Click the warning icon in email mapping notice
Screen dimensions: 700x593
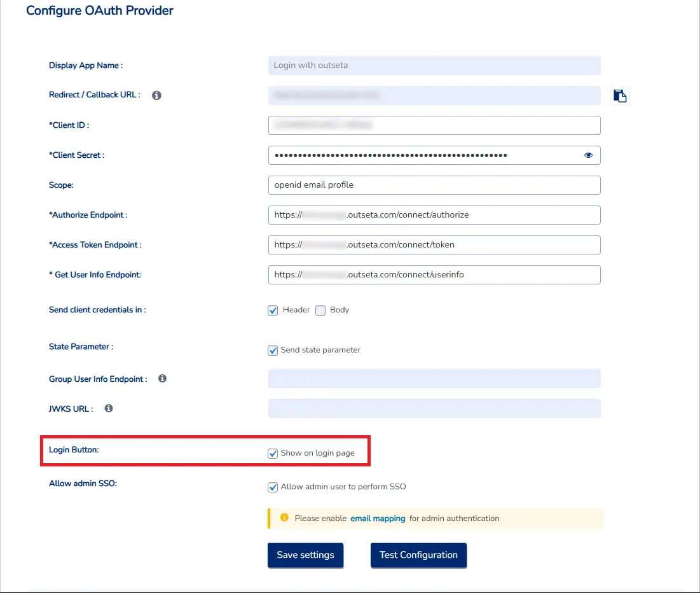[x=284, y=517]
